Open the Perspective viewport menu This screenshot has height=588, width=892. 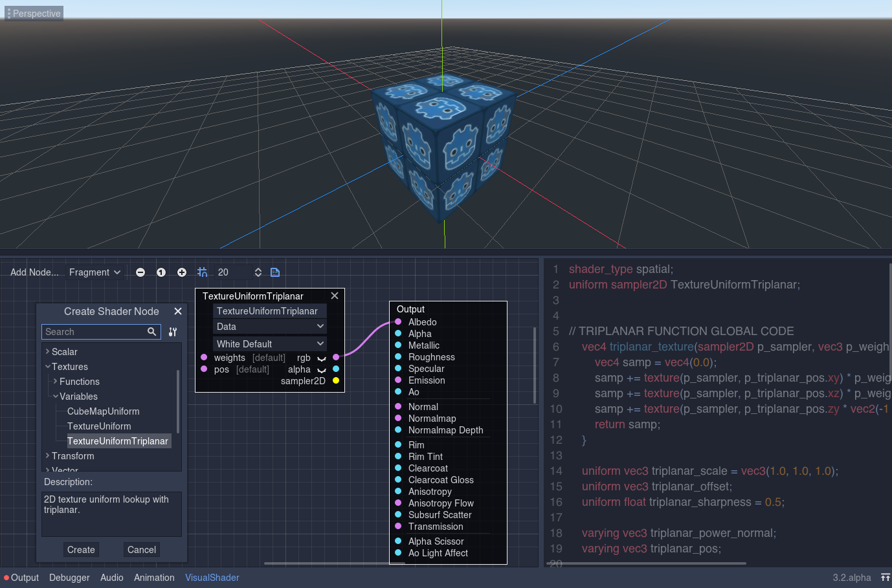(x=34, y=13)
